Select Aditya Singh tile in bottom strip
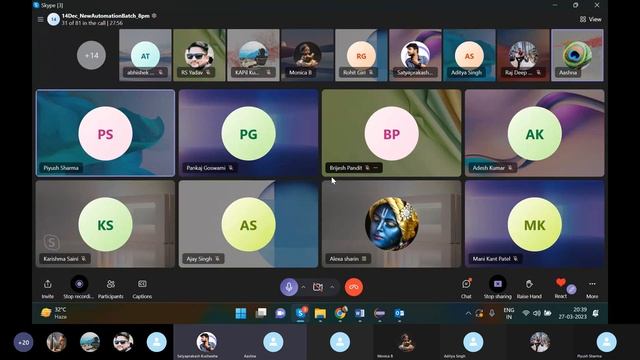 [473, 342]
